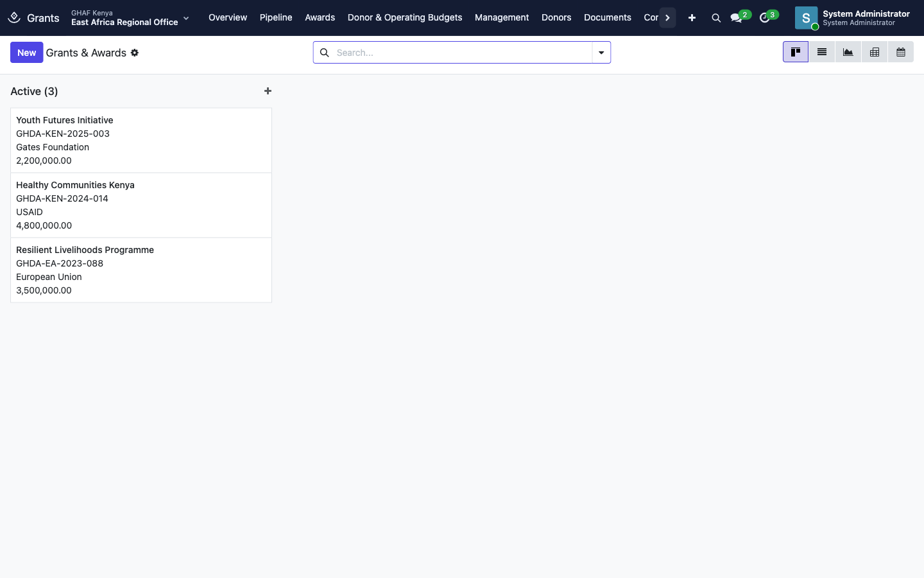Open the Healthy Communities Kenya card
924x578 pixels.
tap(141, 206)
